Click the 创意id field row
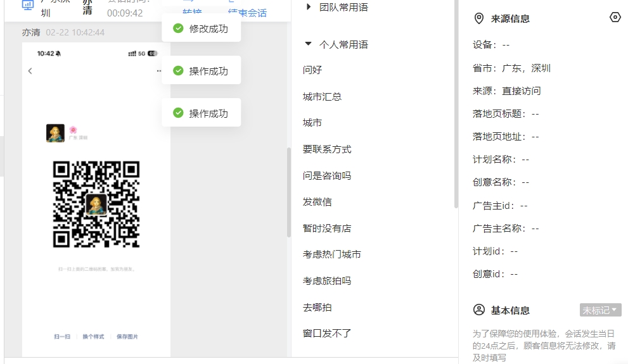Screen dimensions: 628x364 [x=496, y=274]
